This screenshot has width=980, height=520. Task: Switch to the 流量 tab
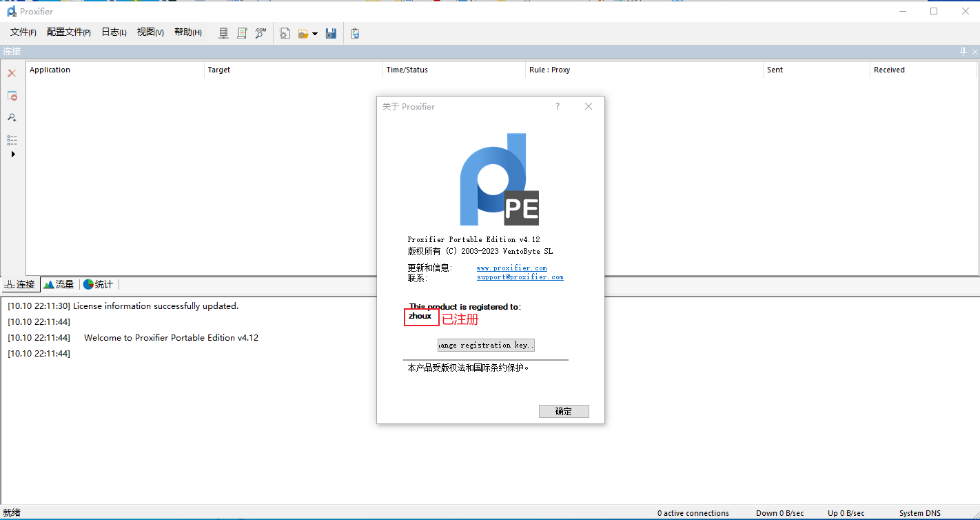tap(59, 284)
